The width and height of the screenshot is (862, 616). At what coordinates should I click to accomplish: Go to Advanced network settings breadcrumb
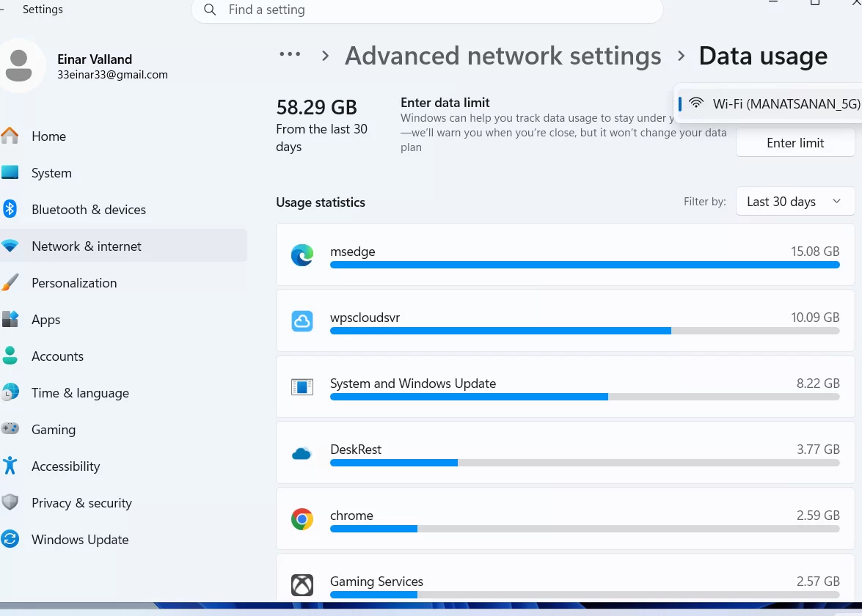pos(503,56)
